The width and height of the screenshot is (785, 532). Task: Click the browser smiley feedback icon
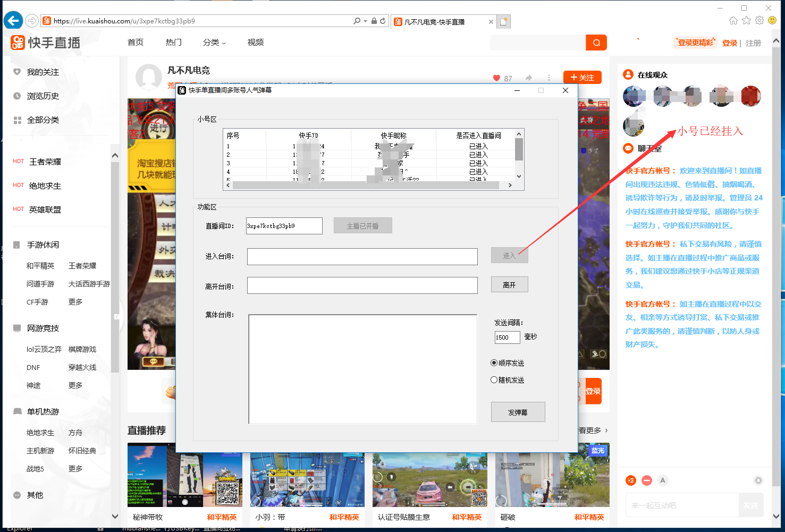pos(772,20)
